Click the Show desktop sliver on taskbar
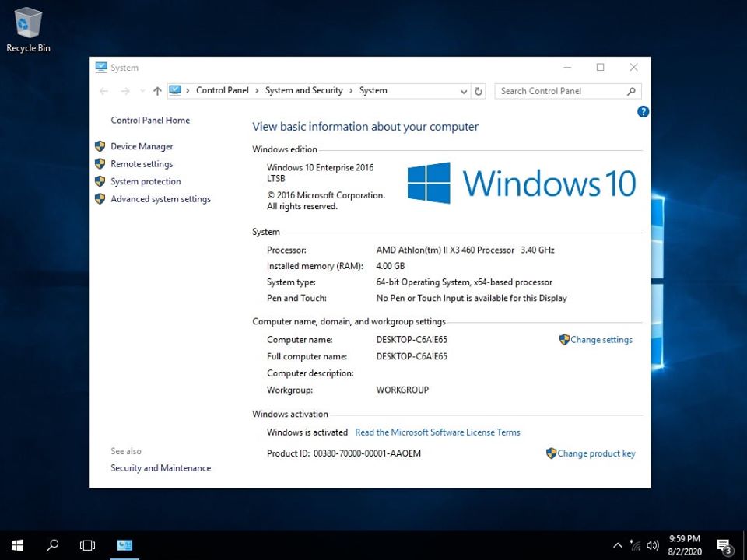 [x=745, y=545]
